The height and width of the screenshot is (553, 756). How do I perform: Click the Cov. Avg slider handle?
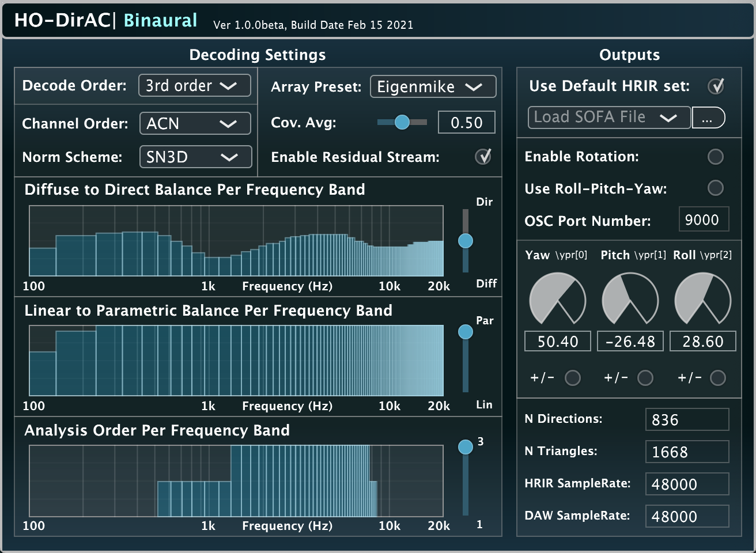[402, 122]
